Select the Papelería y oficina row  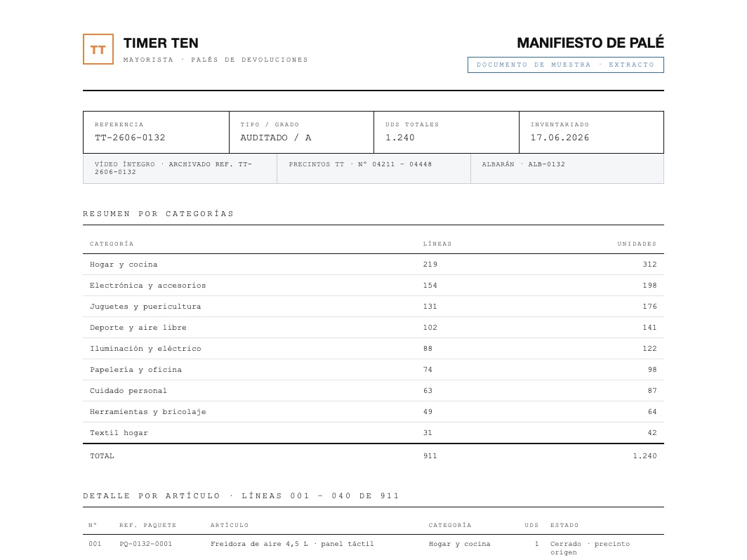[x=373, y=370]
